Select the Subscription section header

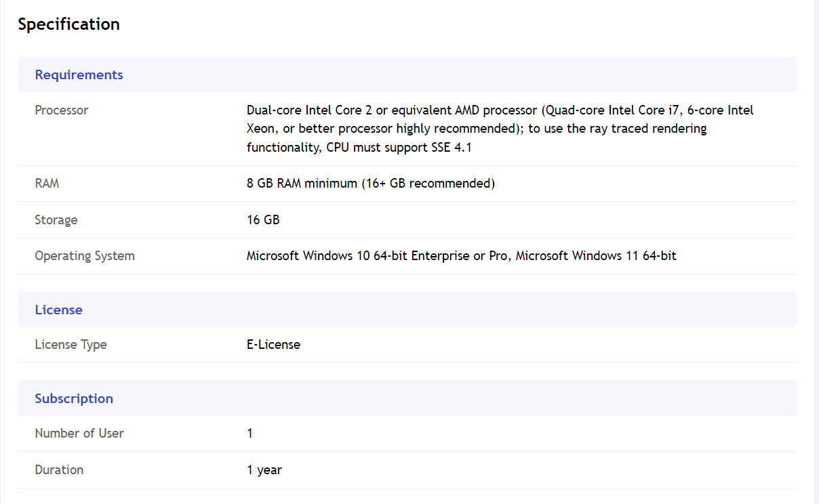coord(74,398)
